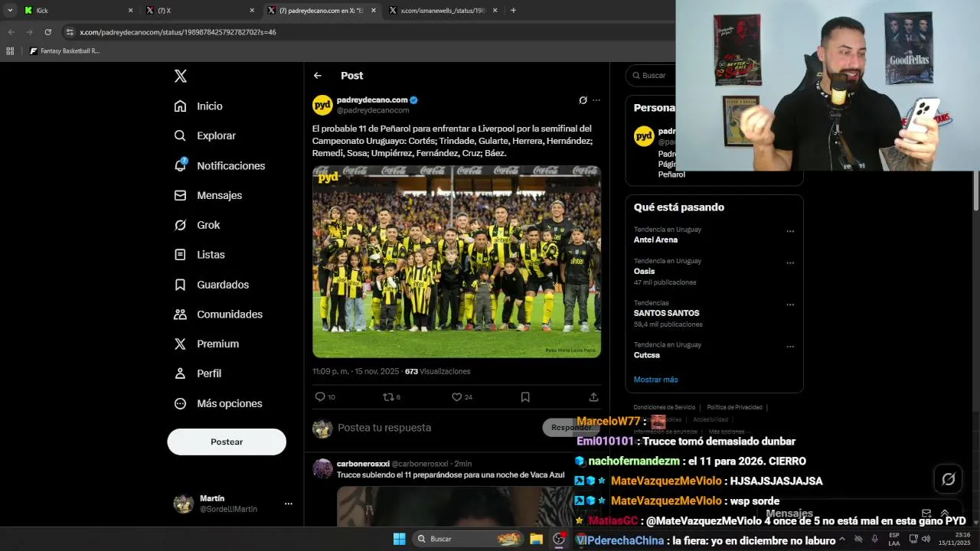Repost icon showing 6 reposts
This screenshot has width=980, height=551.
pyautogui.click(x=391, y=396)
